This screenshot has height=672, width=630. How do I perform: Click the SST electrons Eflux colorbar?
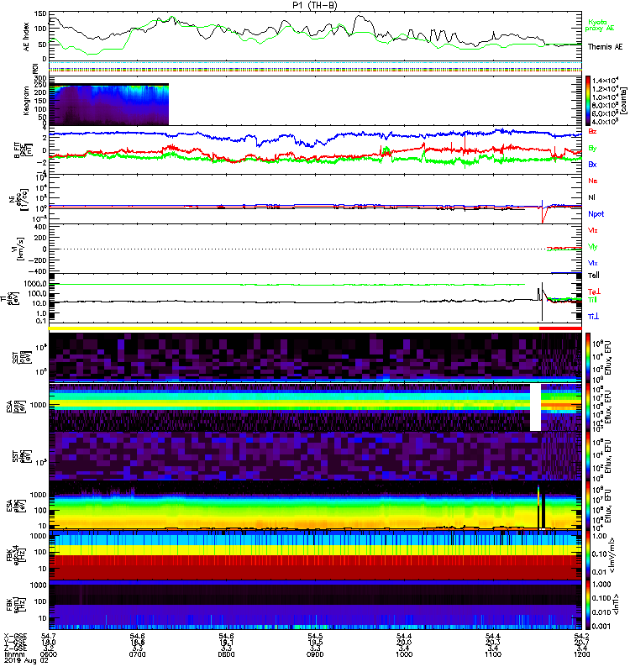pyautogui.click(x=588, y=456)
